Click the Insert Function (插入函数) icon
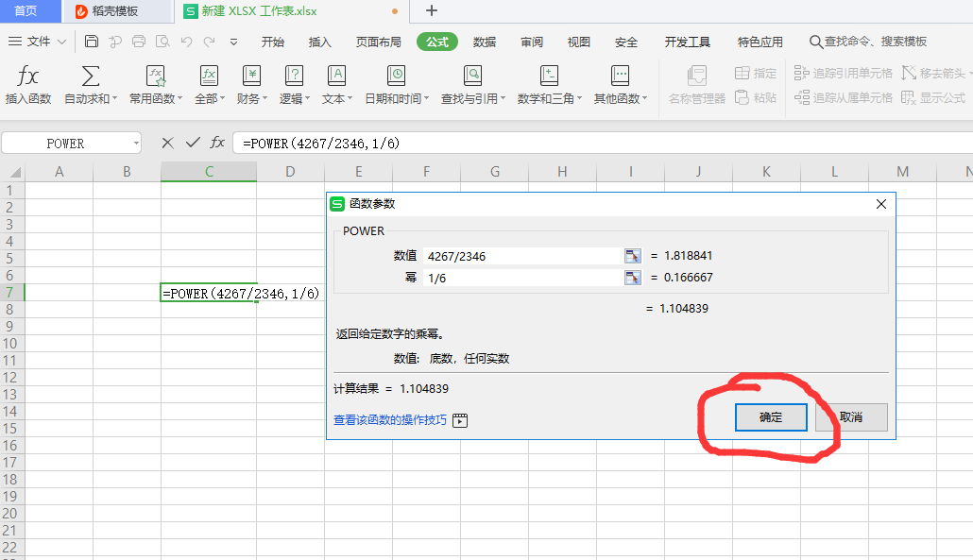This screenshot has width=973, height=560. (28, 76)
